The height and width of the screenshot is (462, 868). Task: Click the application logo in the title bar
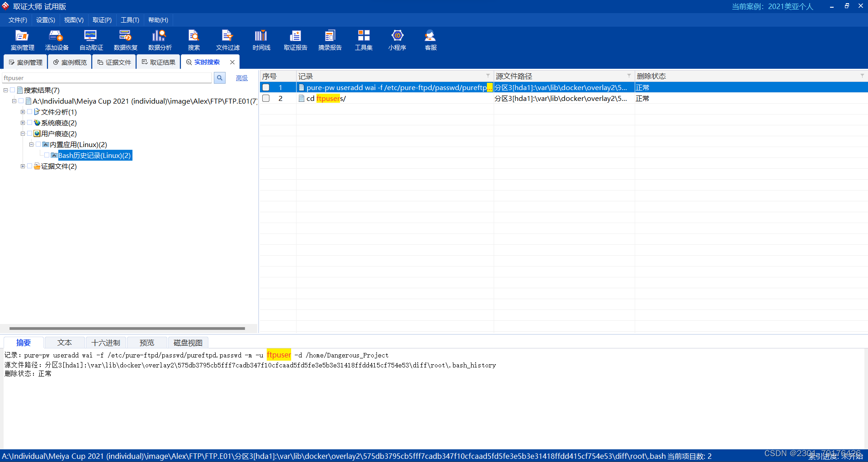[x=5, y=6]
